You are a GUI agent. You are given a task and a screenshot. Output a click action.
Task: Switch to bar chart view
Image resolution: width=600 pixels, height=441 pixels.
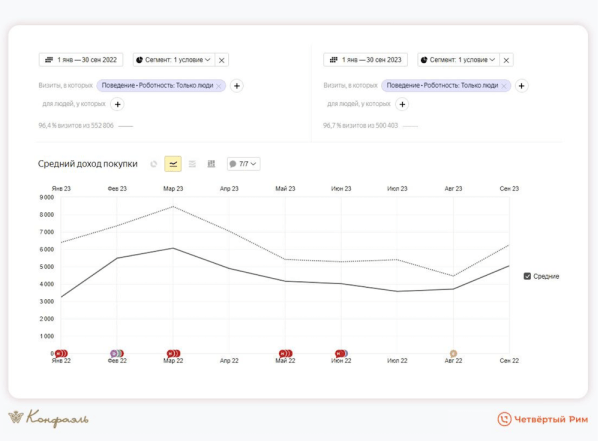click(211, 164)
